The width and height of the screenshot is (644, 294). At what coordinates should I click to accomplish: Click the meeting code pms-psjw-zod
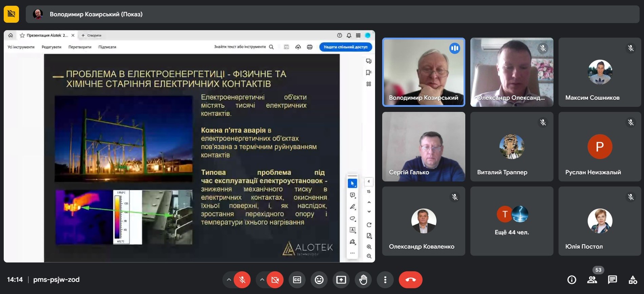pos(56,280)
